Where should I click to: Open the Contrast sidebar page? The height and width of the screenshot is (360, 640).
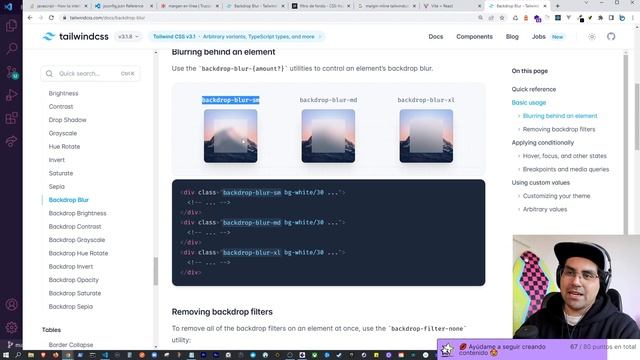[x=61, y=107]
